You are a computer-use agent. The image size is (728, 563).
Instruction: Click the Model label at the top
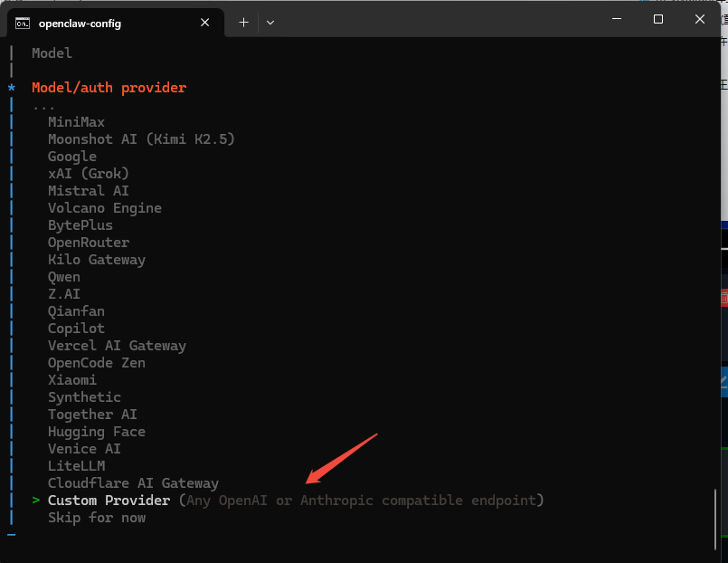pos(52,53)
